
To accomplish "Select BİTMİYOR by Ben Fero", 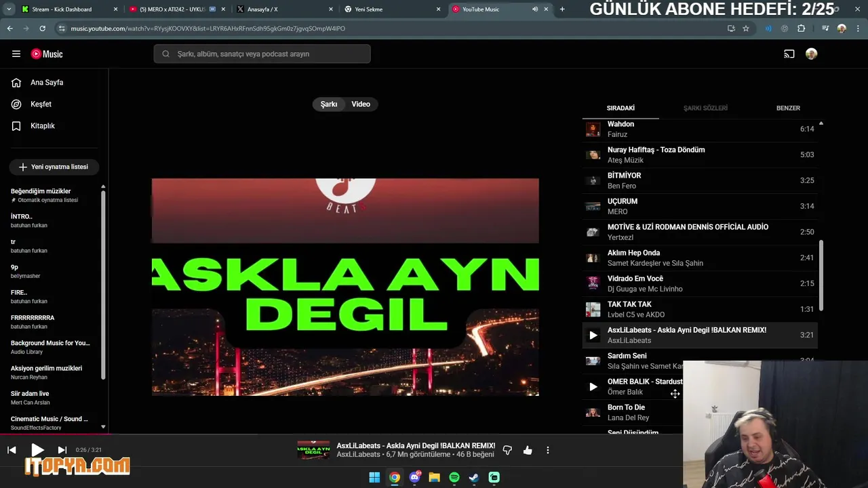I will click(700, 180).
